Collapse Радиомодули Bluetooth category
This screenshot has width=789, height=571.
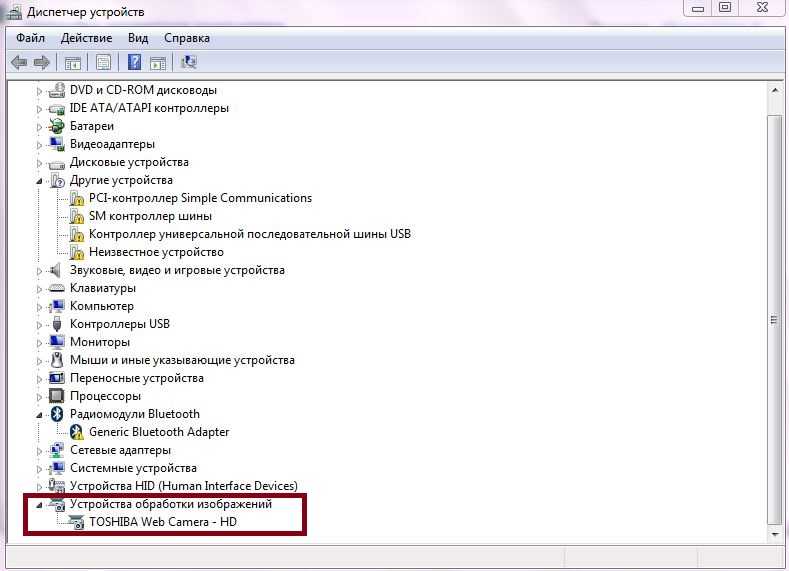click(x=39, y=415)
